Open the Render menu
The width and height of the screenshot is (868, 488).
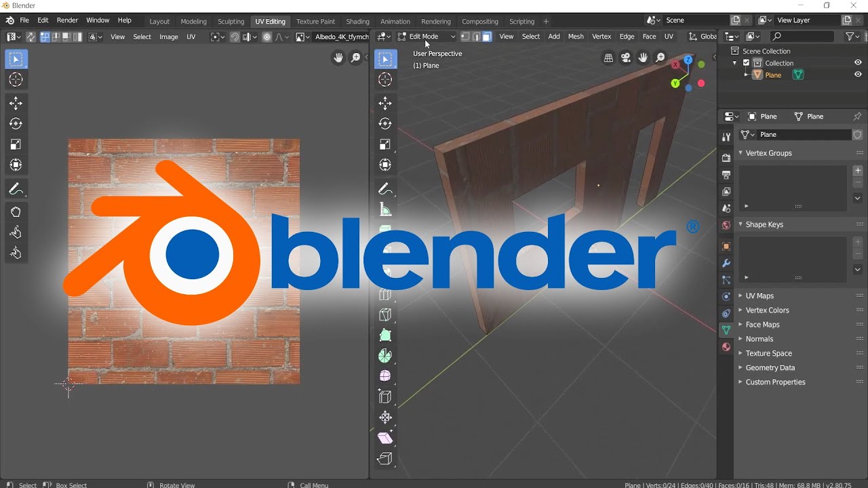[x=67, y=20]
